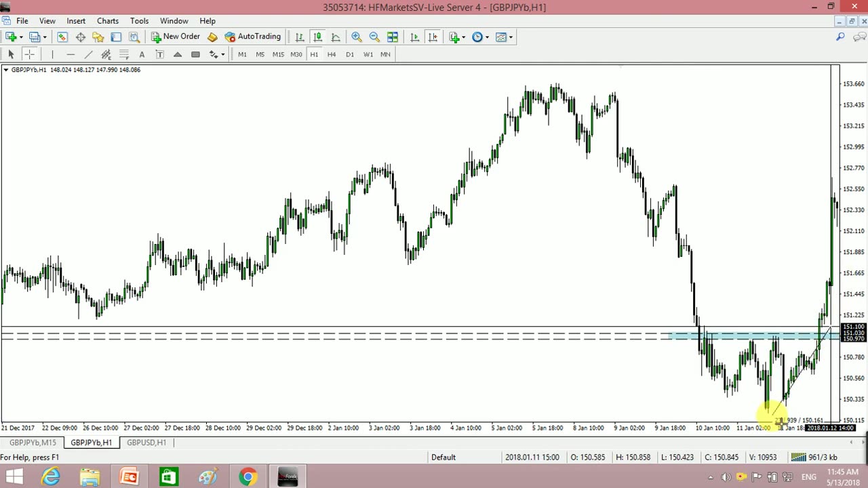Click the 151.100 price level label

[853, 327]
